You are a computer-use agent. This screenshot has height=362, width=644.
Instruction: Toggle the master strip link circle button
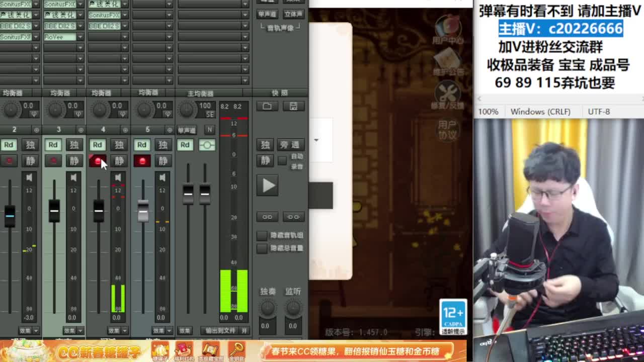coord(207,145)
